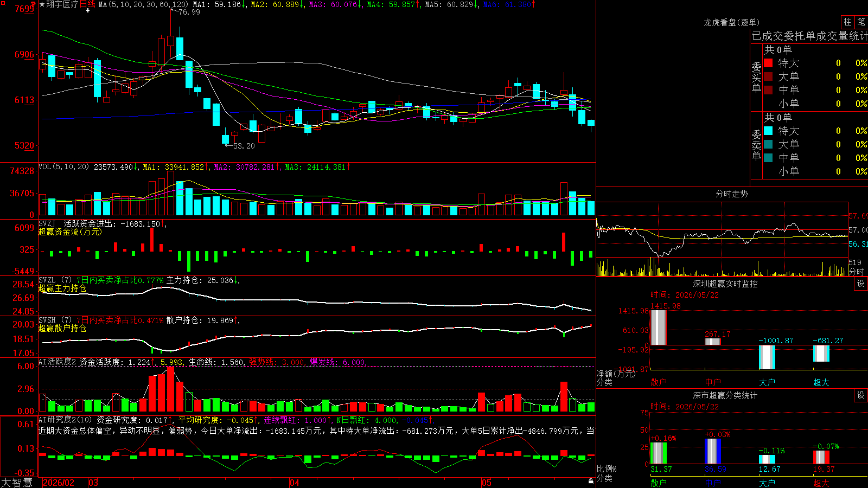Click the 已成交委托单成交量统计 header

pos(809,36)
